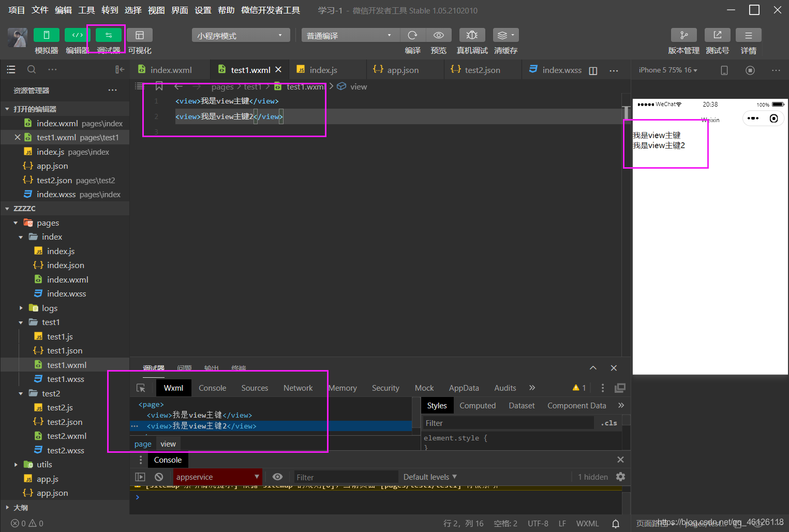Open project details menu icon
789x532 pixels.
pyautogui.click(x=748, y=35)
